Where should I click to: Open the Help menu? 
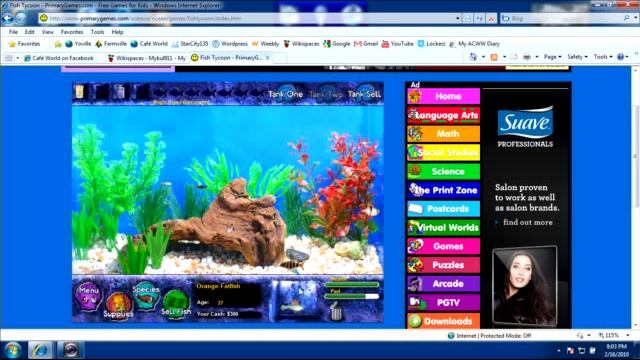(x=117, y=32)
